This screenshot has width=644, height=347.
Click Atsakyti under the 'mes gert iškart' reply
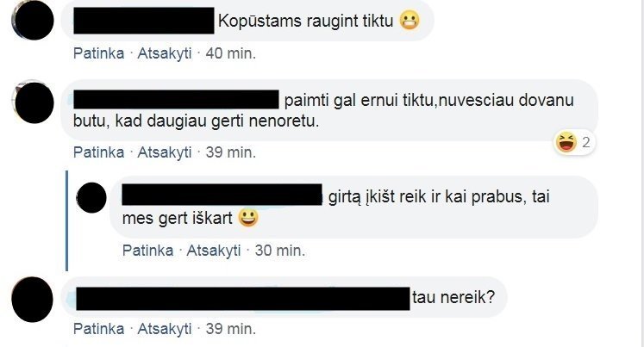(x=214, y=251)
